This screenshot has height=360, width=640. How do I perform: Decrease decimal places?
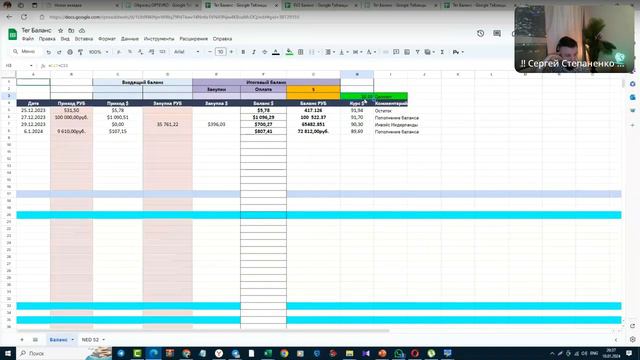coord(140,52)
